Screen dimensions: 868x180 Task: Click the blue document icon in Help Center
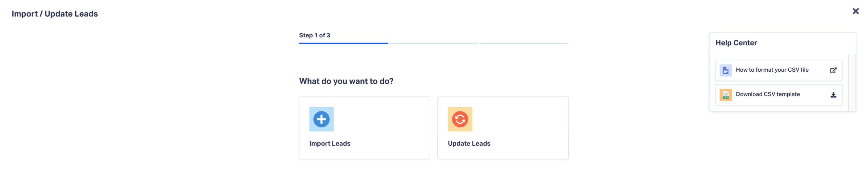click(725, 70)
